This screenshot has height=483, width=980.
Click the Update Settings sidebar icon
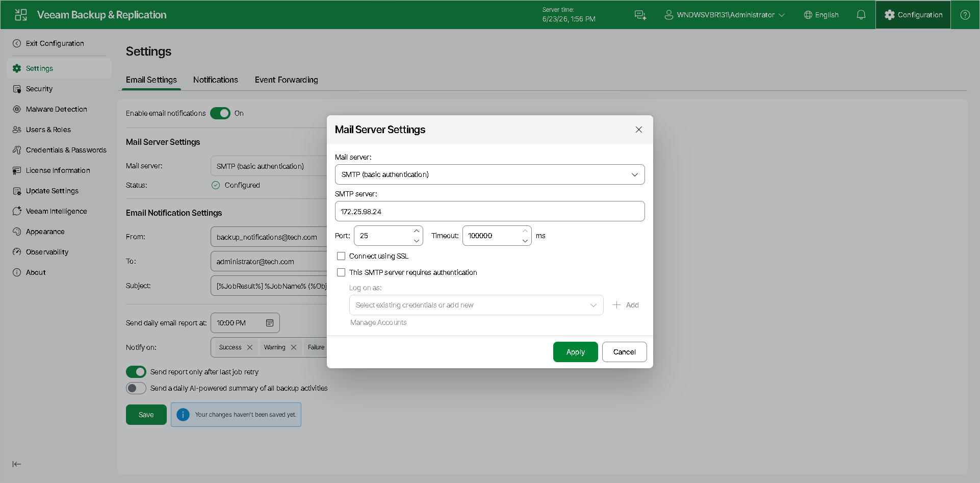17,191
